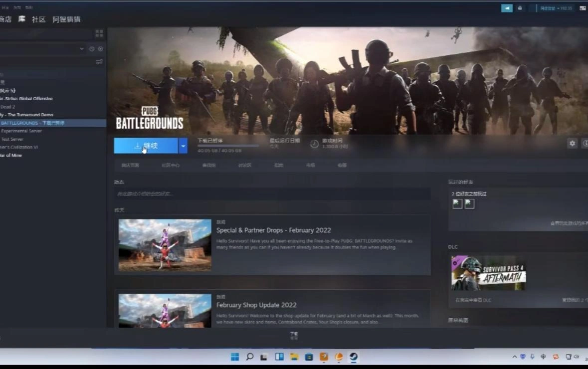Expand the library category dropdown chevron
Image resolution: width=588 pixels, height=369 pixels.
pos(82,49)
